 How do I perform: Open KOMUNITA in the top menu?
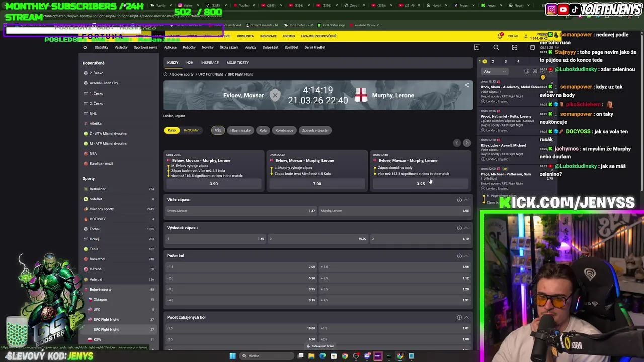click(x=246, y=36)
